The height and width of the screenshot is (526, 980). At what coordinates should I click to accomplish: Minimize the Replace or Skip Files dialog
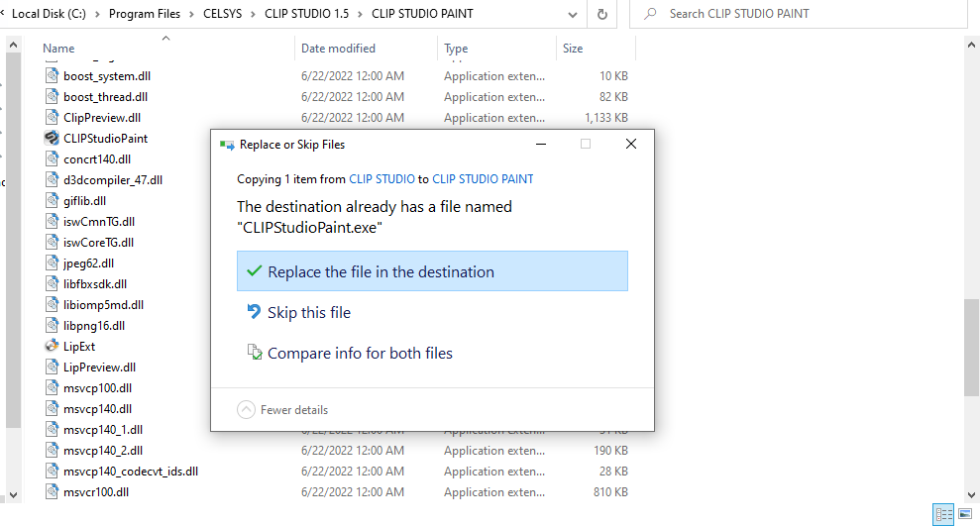[541, 145]
